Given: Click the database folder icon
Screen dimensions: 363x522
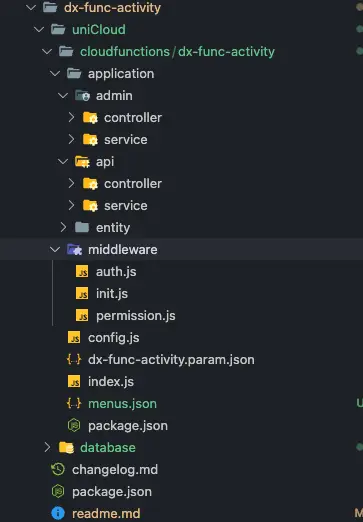Looking at the screenshot, I should tap(66, 447).
